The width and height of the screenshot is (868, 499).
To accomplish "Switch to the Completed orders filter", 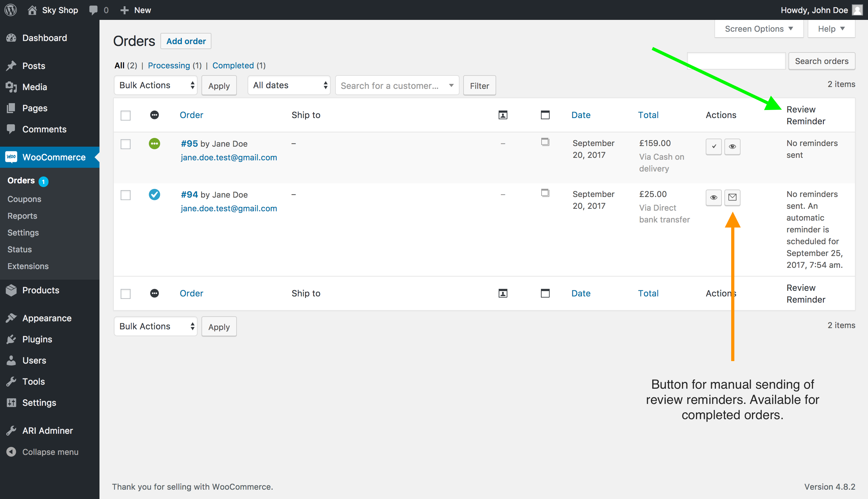I will point(233,66).
